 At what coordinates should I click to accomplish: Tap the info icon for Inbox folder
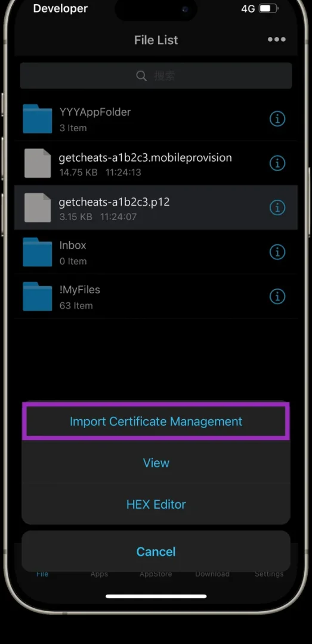[277, 252]
